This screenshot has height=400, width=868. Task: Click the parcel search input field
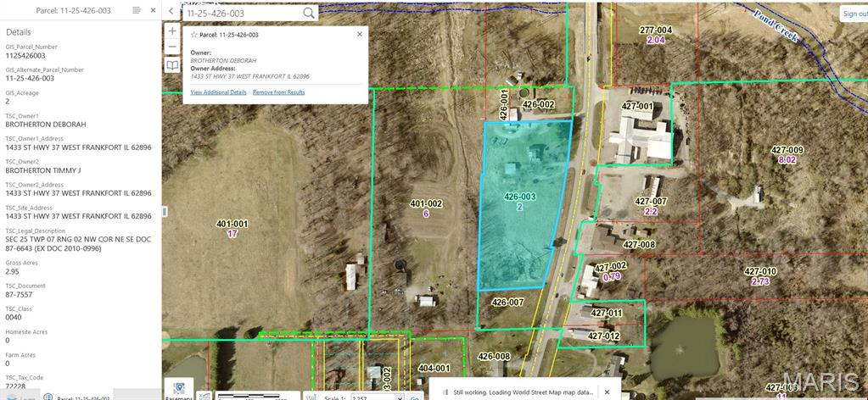[x=242, y=14]
